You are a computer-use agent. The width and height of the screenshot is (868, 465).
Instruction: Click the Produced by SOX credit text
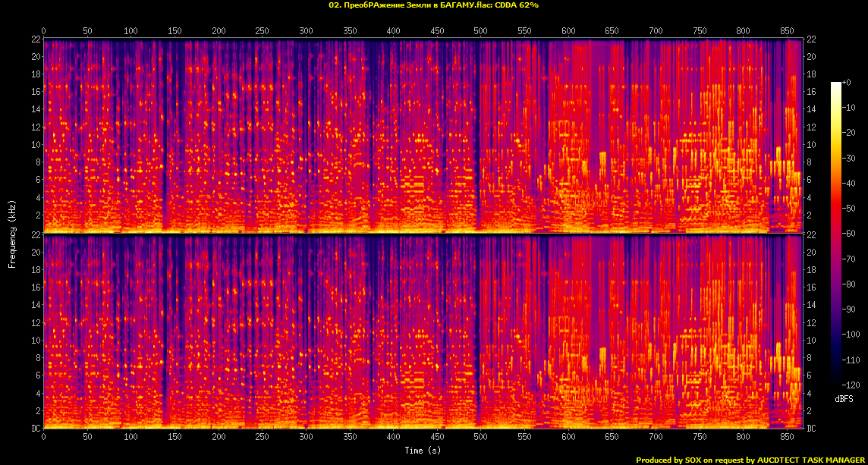pos(750,460)
